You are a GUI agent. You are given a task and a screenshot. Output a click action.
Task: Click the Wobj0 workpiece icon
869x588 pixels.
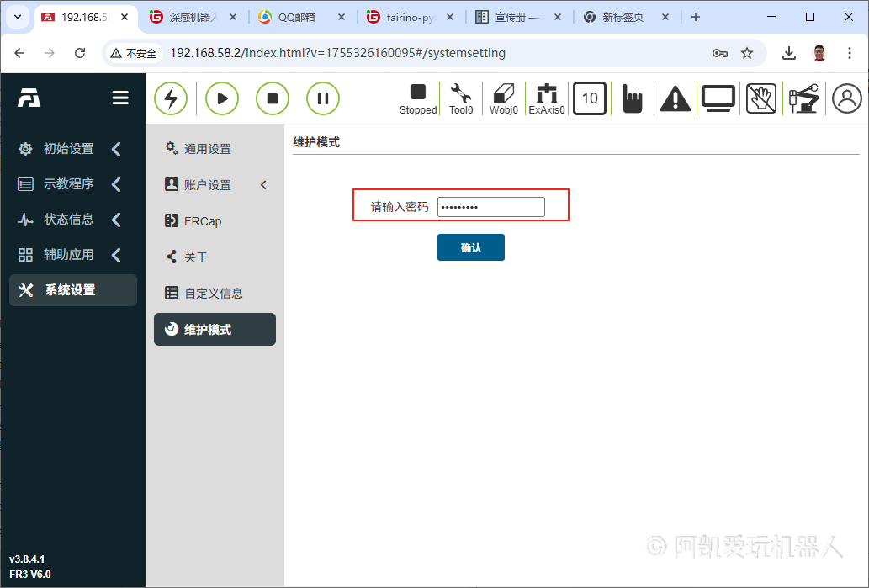coord(503,98)
